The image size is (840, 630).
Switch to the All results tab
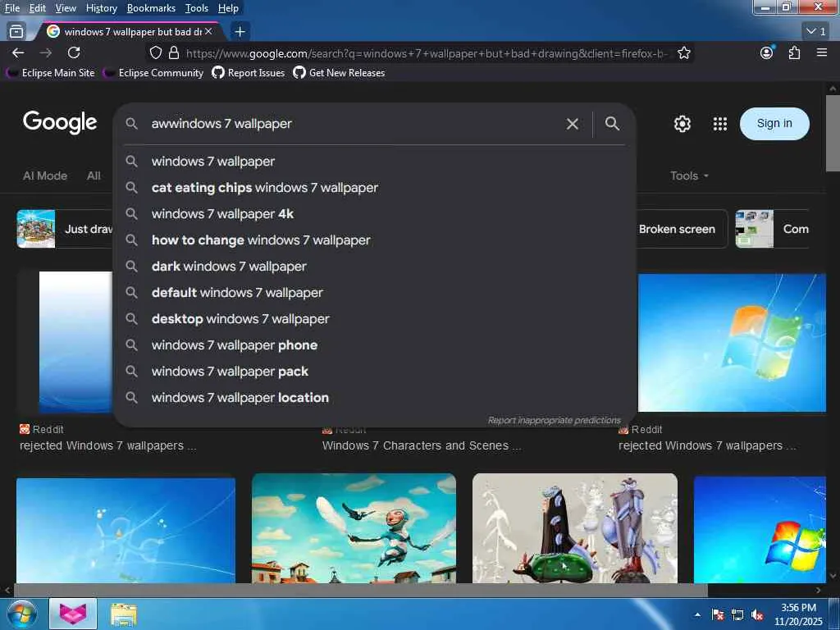click(x=94, y=176)
